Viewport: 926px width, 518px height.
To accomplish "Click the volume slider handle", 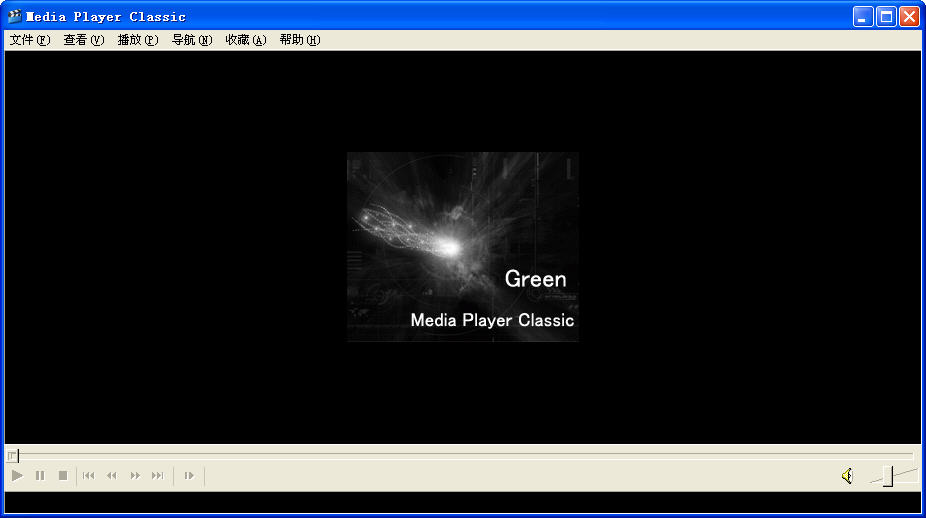I will 888,477.
